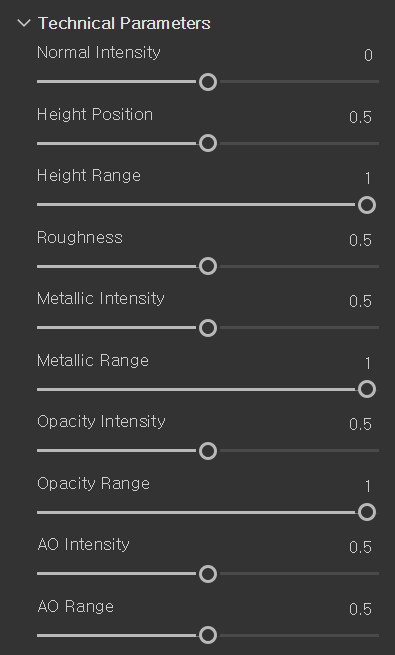Click the AO Intensity slider handle
The width and height of the screenshot is (395, 655).
[208, 574]
